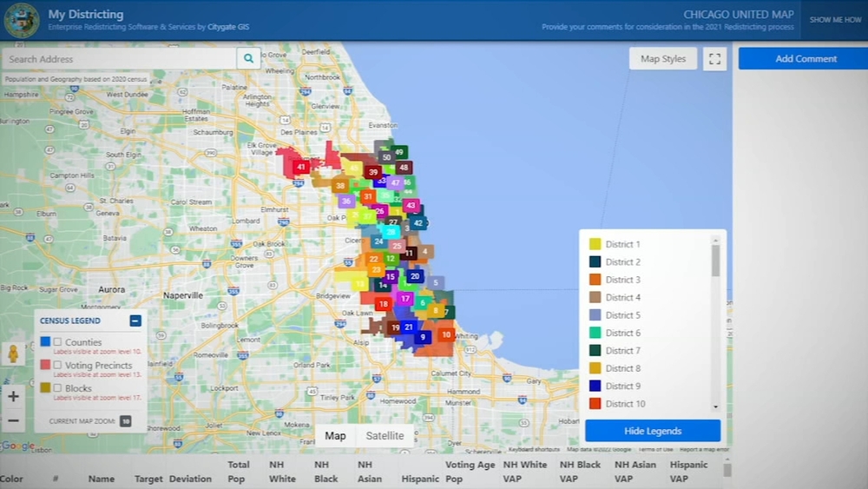
Task: Click the Blocks olive color swatch
Action: pyautogui.click(x=45, y=387)
